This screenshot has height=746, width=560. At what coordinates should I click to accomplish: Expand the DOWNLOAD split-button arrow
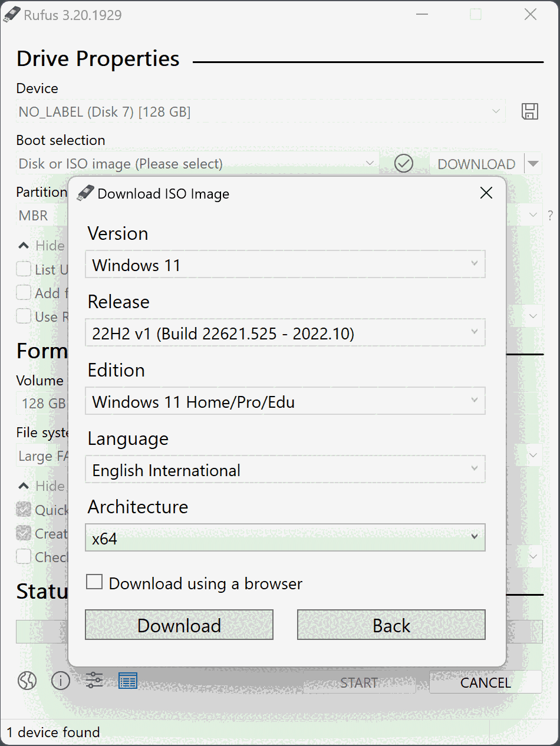[534, 163]
